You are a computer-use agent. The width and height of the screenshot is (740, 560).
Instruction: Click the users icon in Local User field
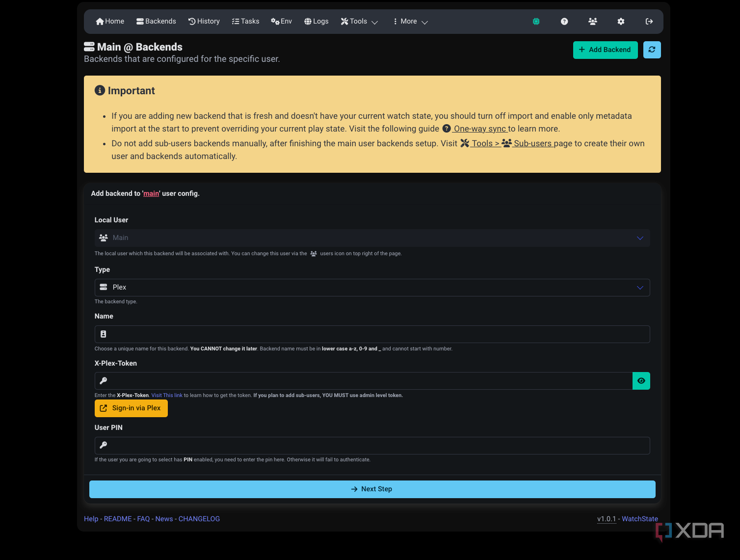coord(104,238)
